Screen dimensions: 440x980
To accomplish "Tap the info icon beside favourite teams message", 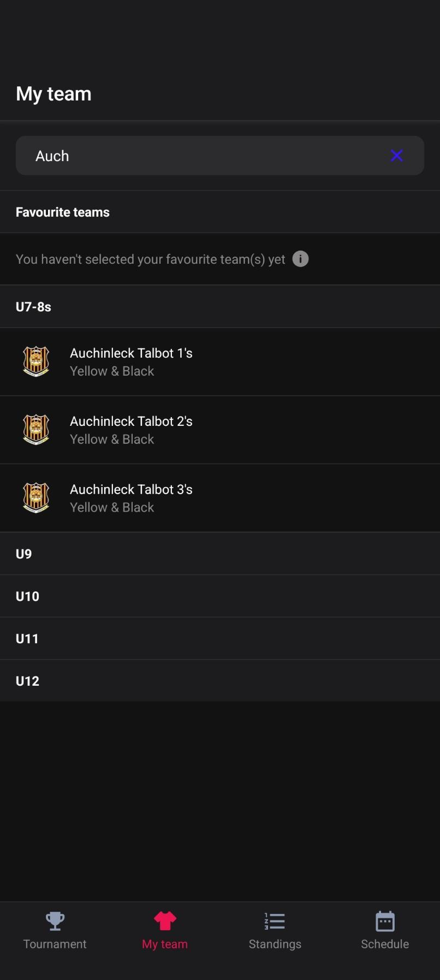I will [x=300, y=259].
